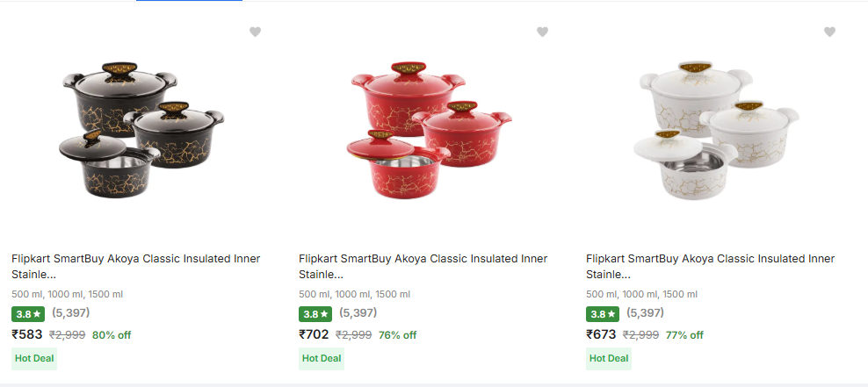Click the 76% off discount label

click(x=398, y=335)
